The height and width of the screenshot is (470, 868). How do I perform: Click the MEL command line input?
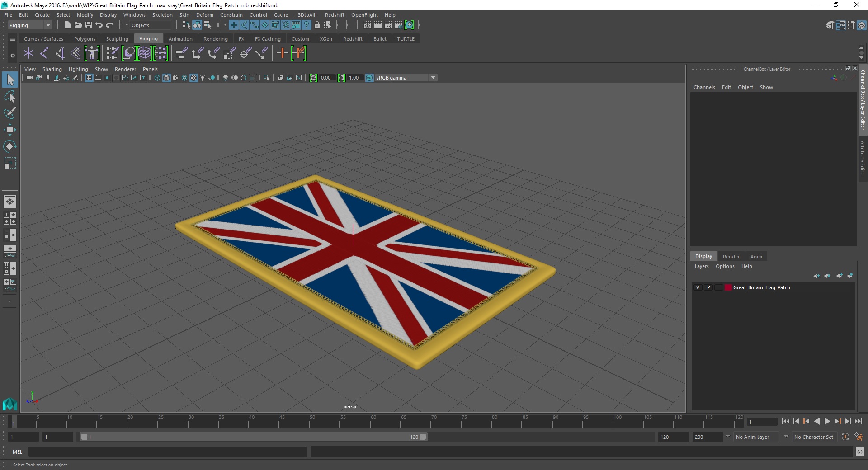point(168,451)
